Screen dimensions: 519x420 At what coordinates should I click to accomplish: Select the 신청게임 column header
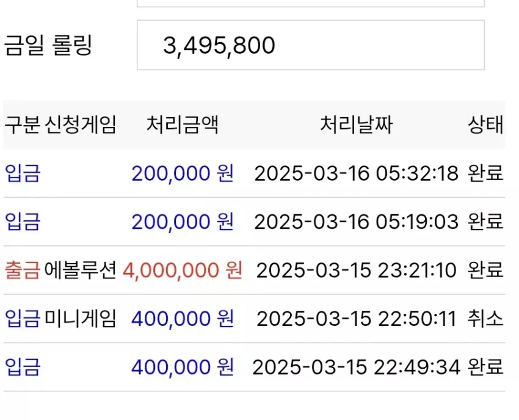(81, 125)
